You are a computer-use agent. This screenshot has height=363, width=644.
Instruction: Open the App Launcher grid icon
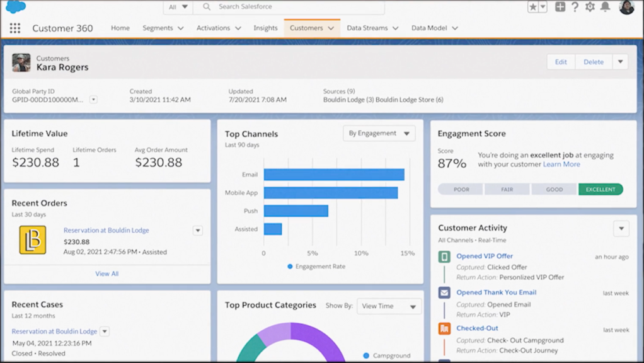(15, 28)
